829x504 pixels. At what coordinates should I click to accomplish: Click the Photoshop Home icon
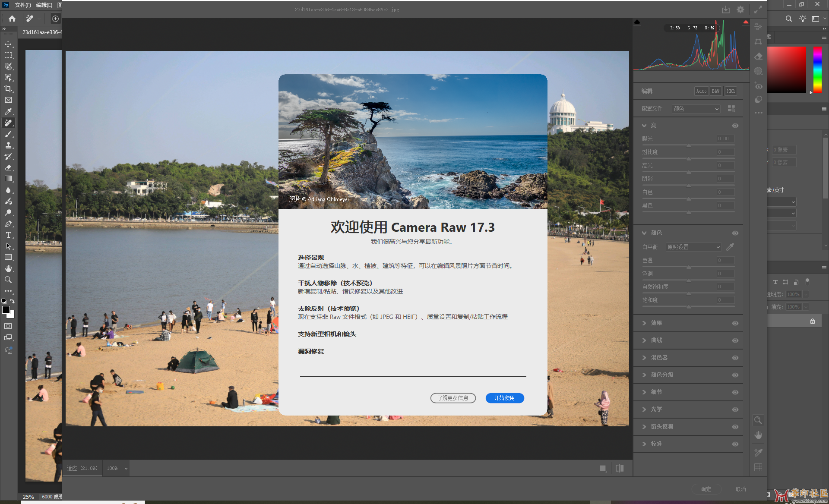[12, 19]
